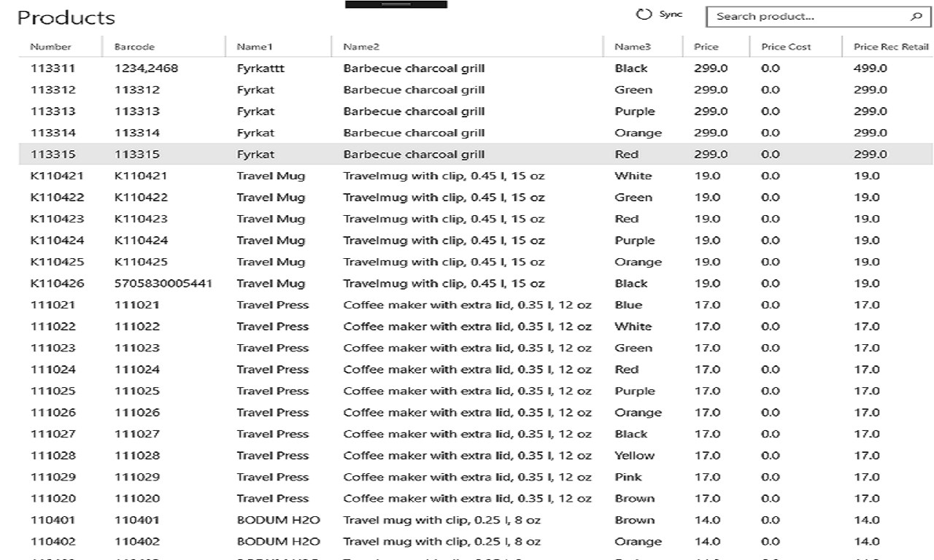Screen dimensions: 934x560
Task: Sort by the Barcode column header
Action: pyautogui.click(x=134, y=47)
